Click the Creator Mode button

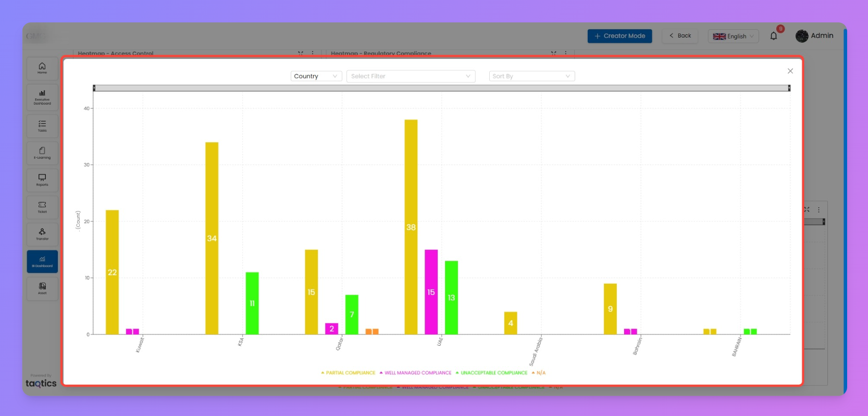[x=619, y=36]
